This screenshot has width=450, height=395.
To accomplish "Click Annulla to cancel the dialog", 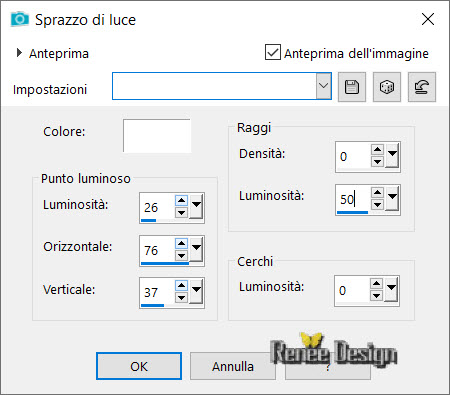I will point(233,366).
